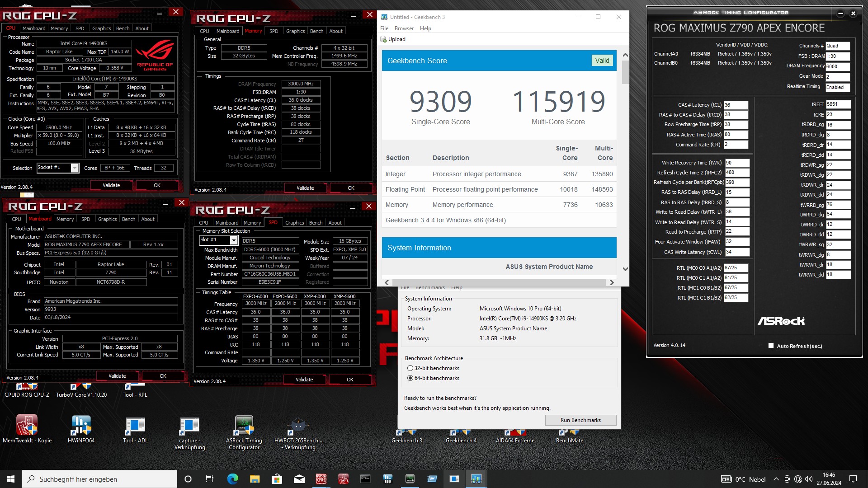Open Microsoft Edge from taskbar
868x488 pixels.
click(232, 479)
